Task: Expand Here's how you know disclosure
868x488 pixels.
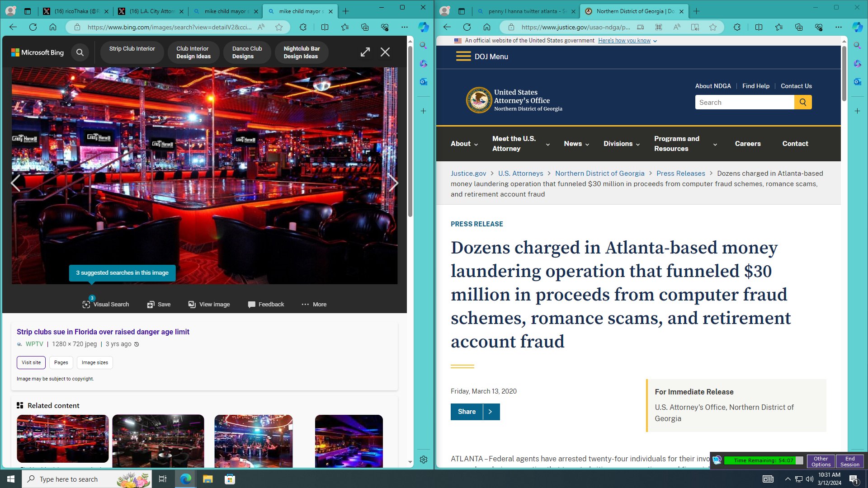Action: [x=627, y=41]
